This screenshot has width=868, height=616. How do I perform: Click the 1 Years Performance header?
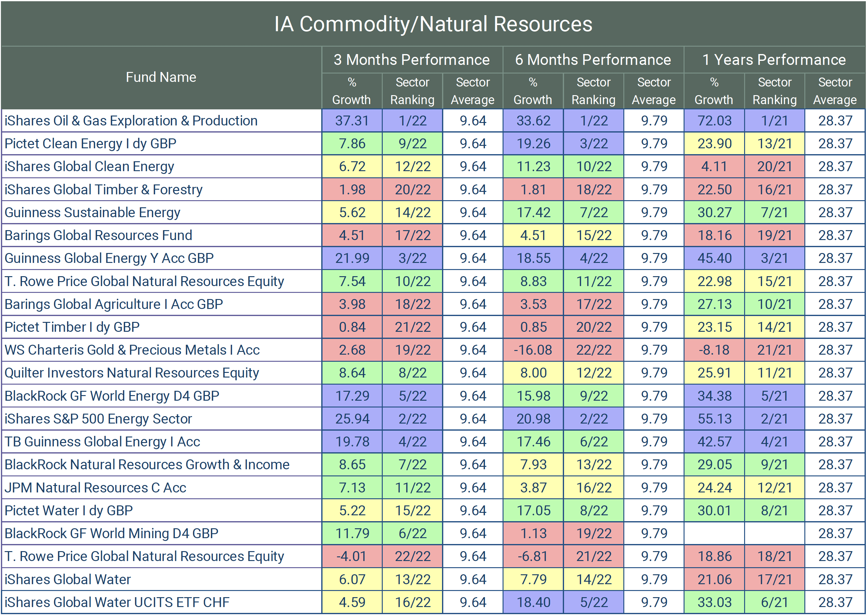pyautogui.click(x=774, y=60)
